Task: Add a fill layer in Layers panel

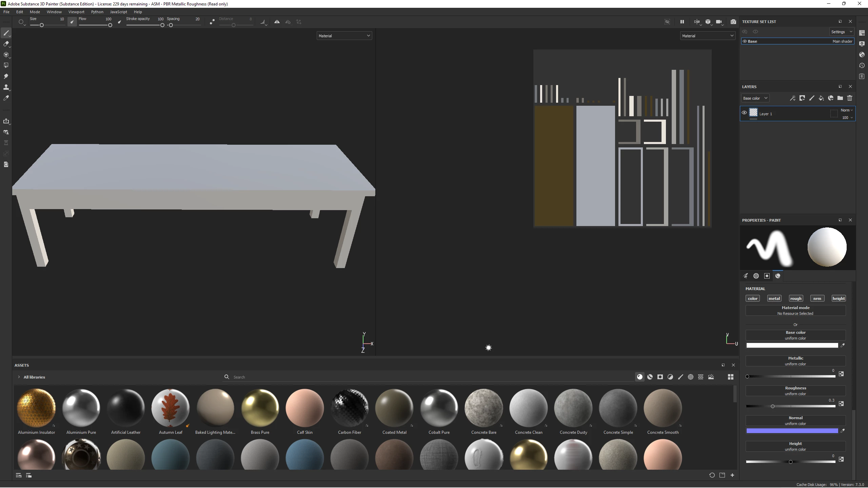Action: pos(821,98)
